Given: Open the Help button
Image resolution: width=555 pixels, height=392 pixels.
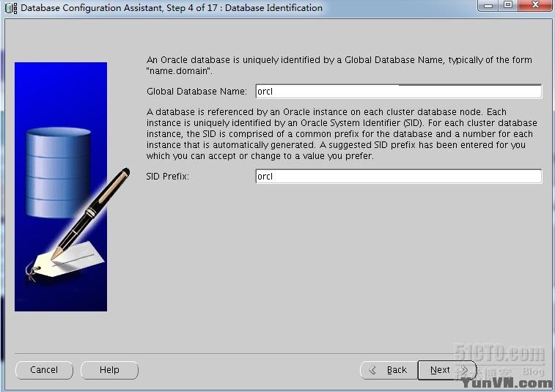Looking at the screenshot, I should (109, 370).
